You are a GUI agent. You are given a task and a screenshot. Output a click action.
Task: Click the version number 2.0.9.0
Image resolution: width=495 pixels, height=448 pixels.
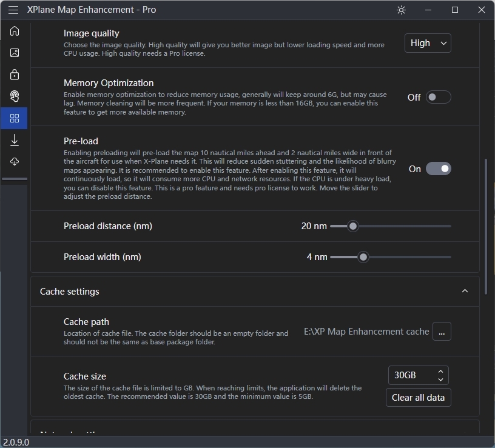click(x=16, y=443)
